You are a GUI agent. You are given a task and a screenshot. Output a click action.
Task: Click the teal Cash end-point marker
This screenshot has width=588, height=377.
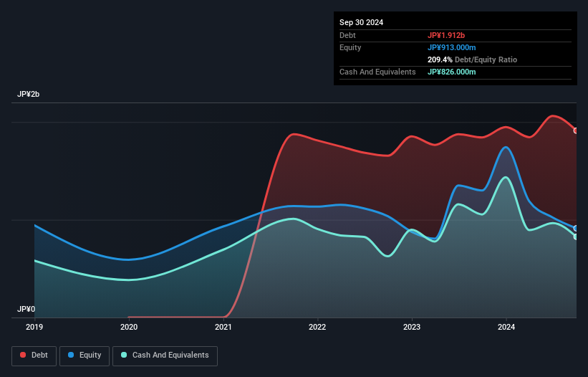(576, 237)
